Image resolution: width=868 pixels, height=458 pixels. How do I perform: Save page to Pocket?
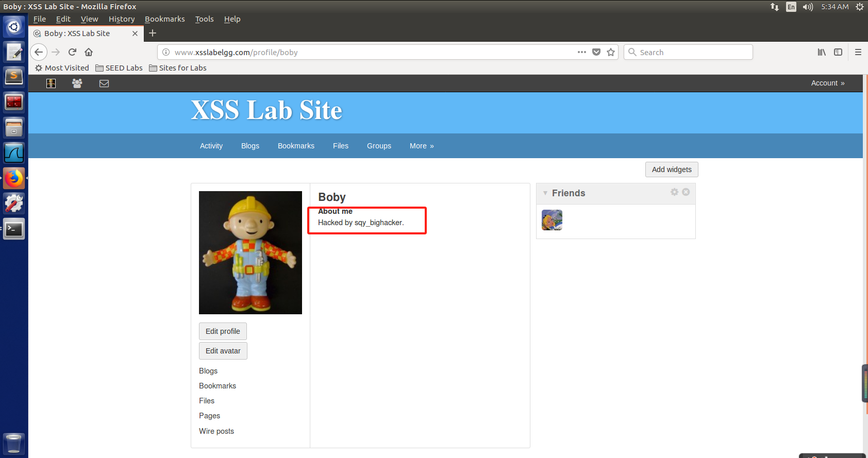596,52
